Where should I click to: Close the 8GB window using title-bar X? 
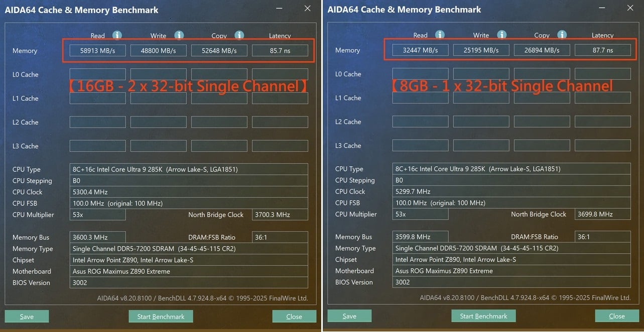point(630,8)
